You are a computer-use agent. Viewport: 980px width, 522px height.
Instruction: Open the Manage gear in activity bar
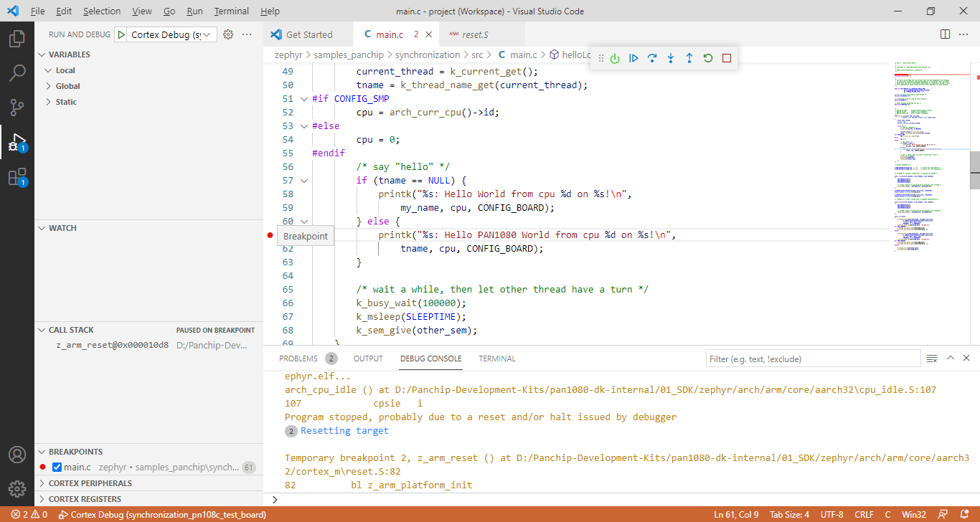pos(17,489)
